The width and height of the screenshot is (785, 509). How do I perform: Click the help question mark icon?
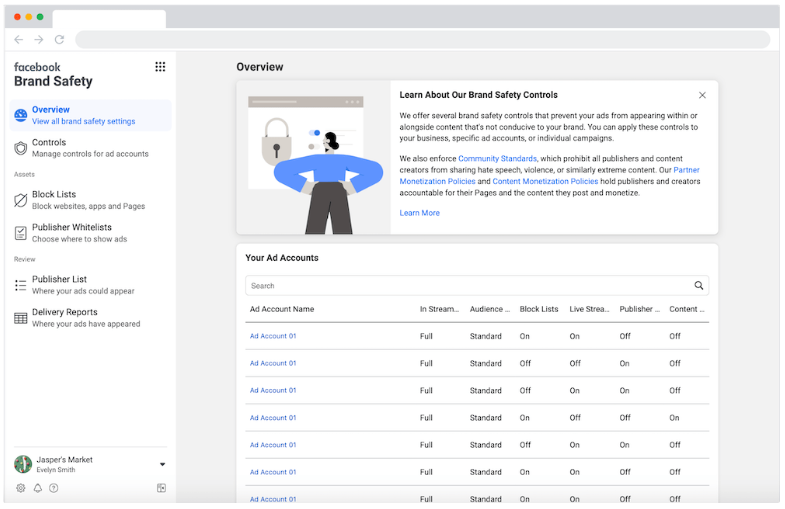tap(54, 488)
